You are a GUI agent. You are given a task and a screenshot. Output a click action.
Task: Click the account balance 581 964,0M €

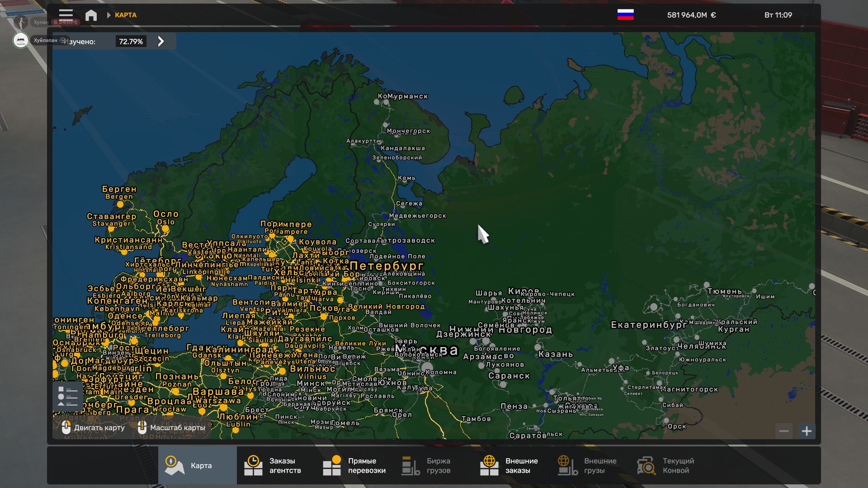[691, 15]
